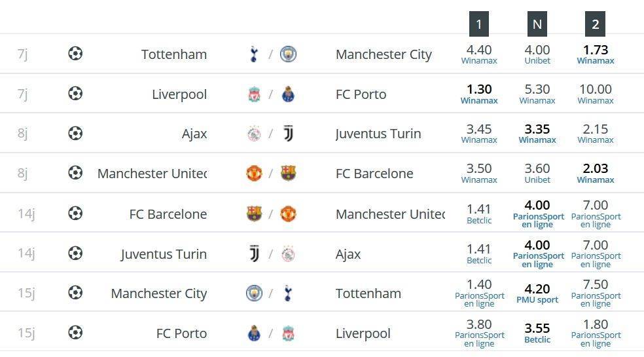Click the Liverpool crest in the last row

pyautogui.click(x=288, y=333)
